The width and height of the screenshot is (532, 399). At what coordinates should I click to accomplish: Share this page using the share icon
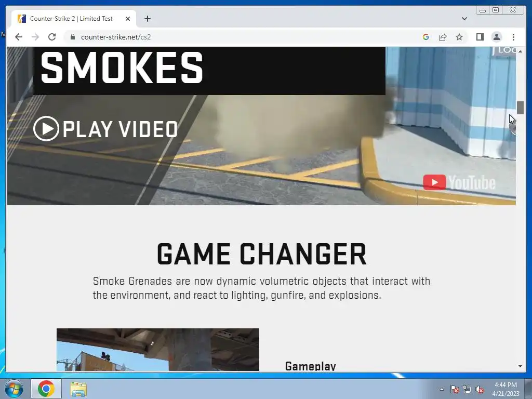click(443, 37)
